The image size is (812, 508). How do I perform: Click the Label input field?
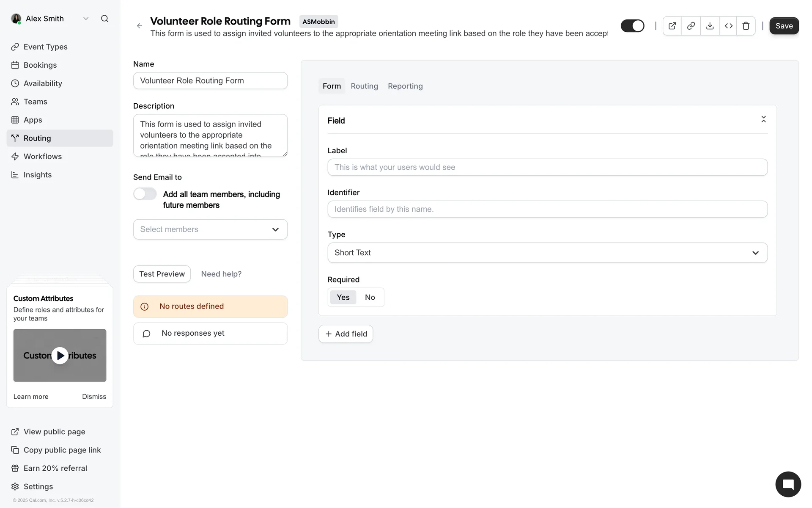547,167
